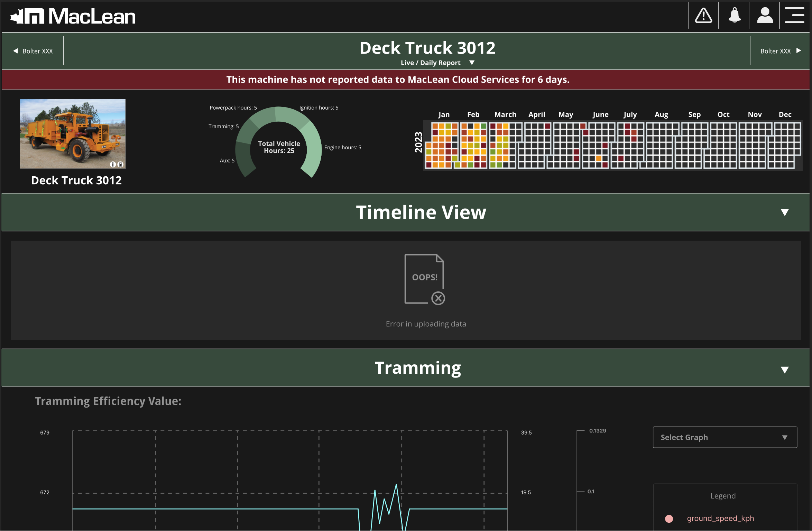Collapse the Tramming section
The width and height of the screenshot is (812, 531).
[785, 370]
